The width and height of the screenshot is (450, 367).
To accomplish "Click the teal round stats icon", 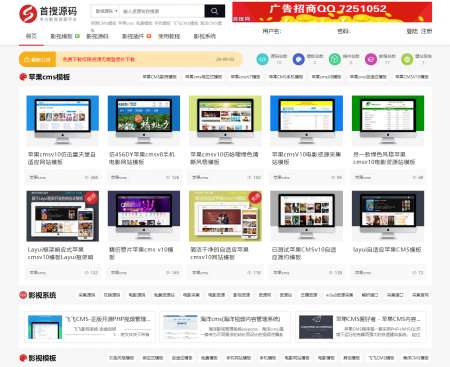I will [x=262, y=59].
